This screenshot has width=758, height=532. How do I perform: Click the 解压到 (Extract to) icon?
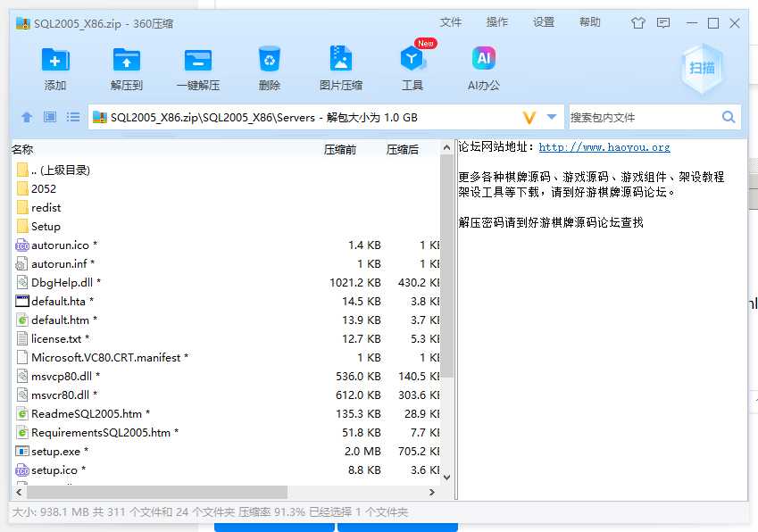pos(126,60)
